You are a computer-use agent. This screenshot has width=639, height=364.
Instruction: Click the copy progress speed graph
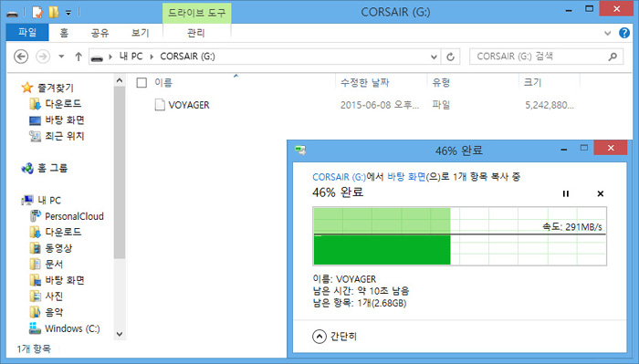pos(460,236)
